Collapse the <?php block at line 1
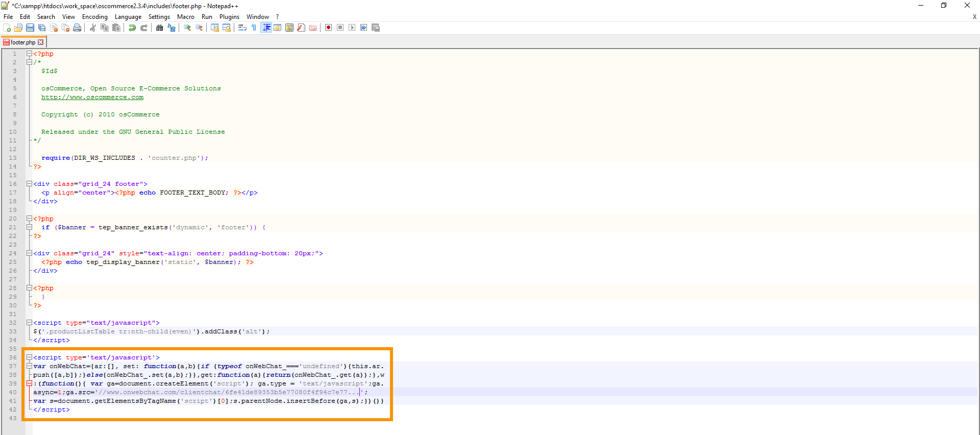The image size is (980, 435). click(29, 54)
